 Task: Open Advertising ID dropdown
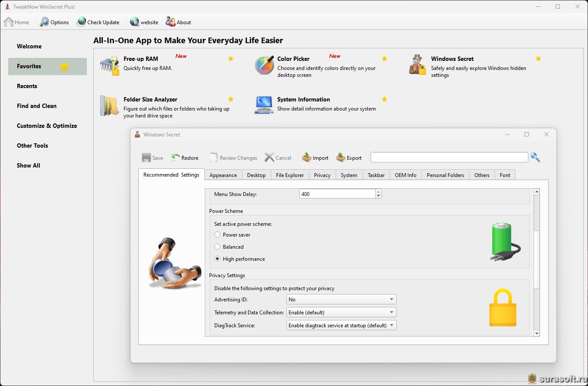[x=341, y=299]
